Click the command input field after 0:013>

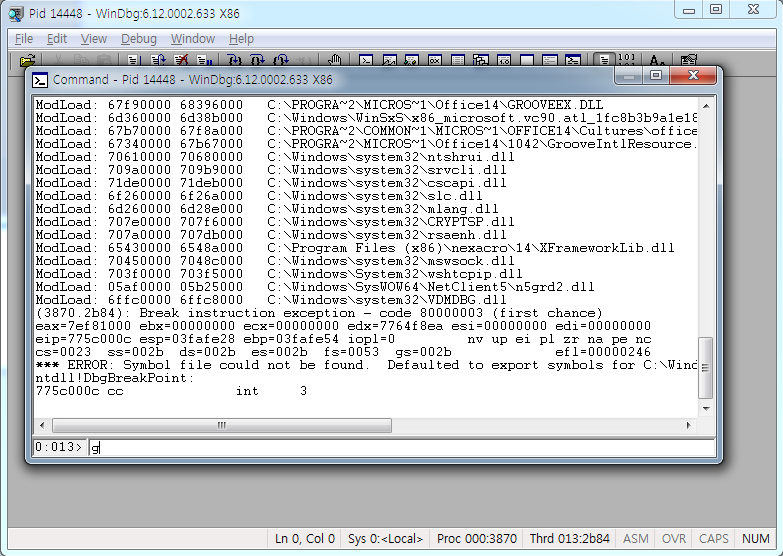(x=401, y=447)
